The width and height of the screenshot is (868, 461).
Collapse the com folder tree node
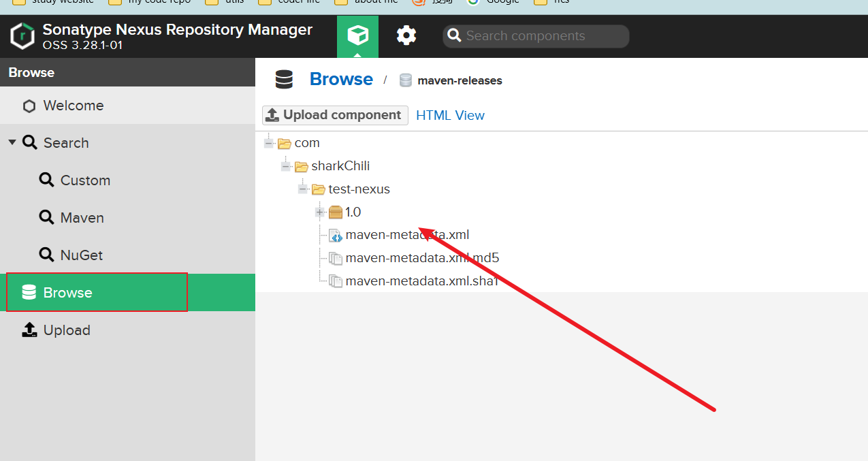pyautogui.click(x=270, y=143)
